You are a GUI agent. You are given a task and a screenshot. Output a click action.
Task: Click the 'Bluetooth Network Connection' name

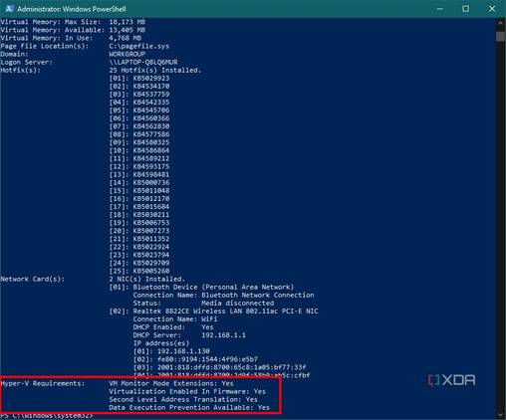pyautogui.click(x=258, y=295)
